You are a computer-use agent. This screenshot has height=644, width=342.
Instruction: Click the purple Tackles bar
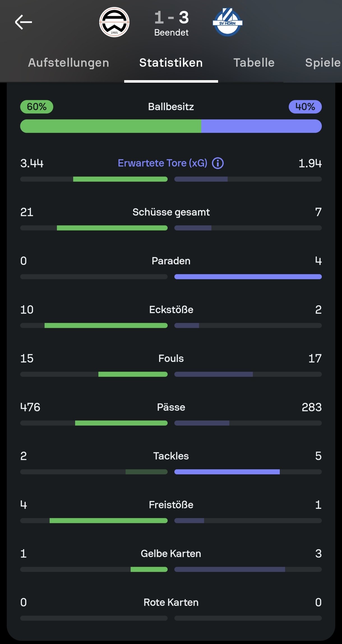pyautogui.click(x=227, y=472)
